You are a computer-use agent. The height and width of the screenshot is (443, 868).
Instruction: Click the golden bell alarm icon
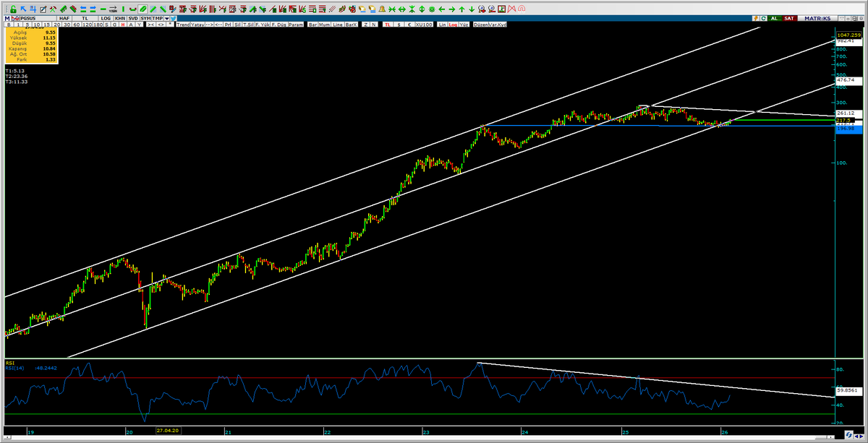tap(382, 9)
